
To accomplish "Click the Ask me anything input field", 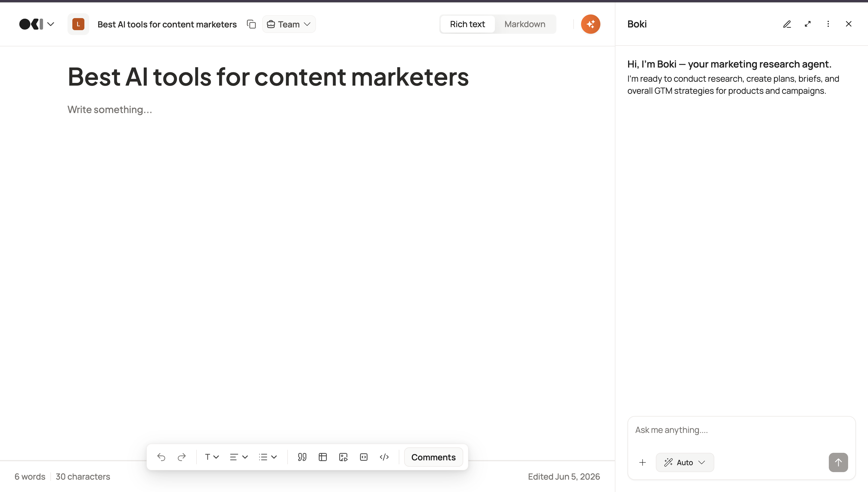I will point(741,430).
